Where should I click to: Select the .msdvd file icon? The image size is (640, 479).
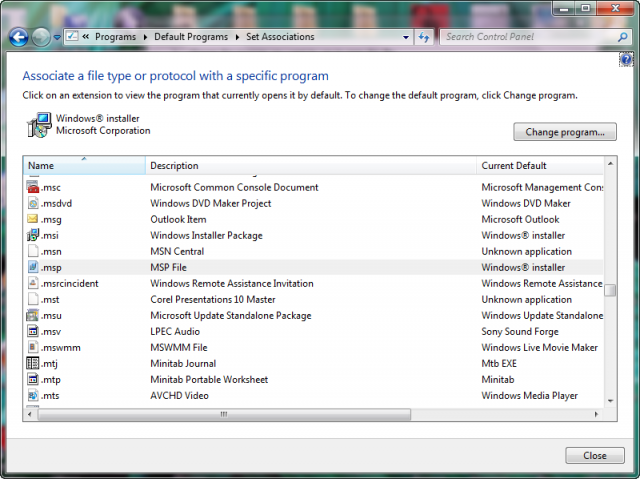click(x=33, y=203)
